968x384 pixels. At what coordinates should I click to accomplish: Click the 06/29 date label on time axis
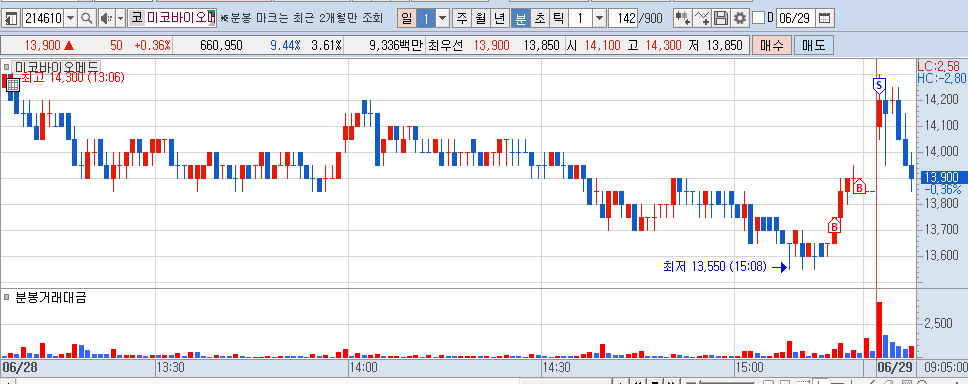point(896,367)
